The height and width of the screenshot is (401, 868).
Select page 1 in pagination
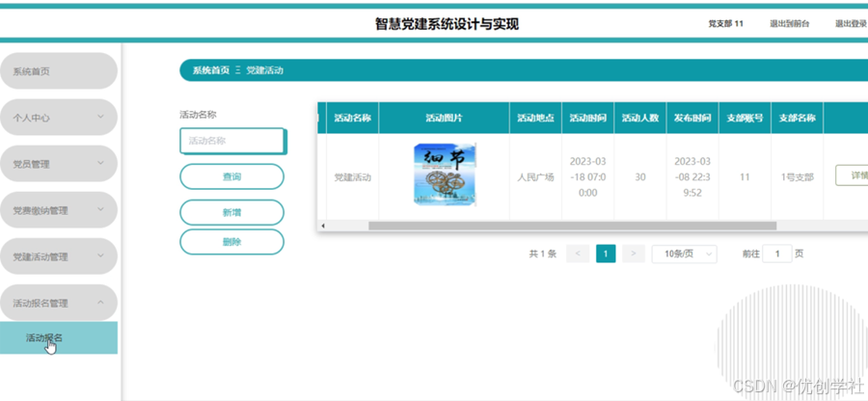coord(606,254)
